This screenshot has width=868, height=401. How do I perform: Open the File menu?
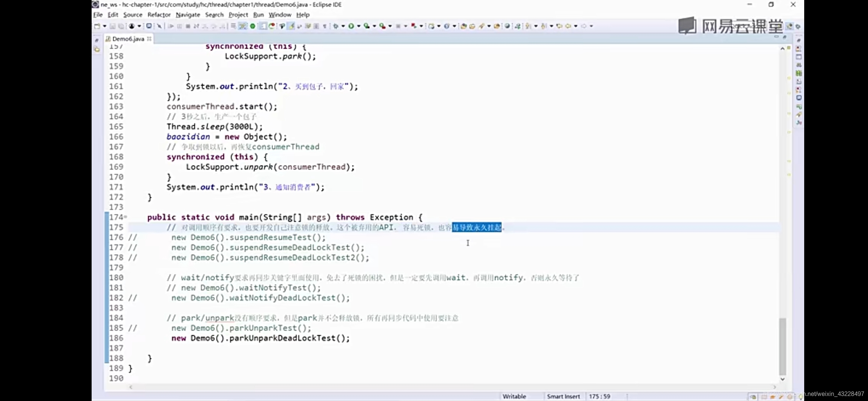click(x=98, y=14)
